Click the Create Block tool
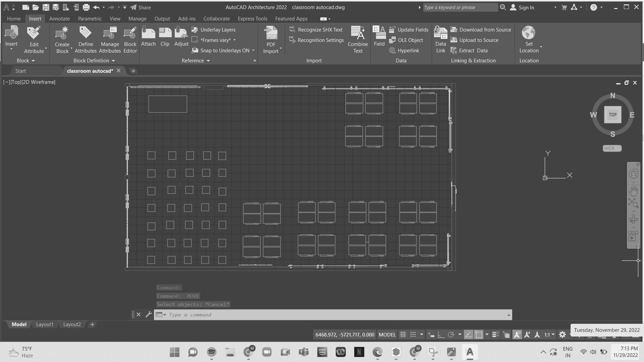 tap(62, 40)
